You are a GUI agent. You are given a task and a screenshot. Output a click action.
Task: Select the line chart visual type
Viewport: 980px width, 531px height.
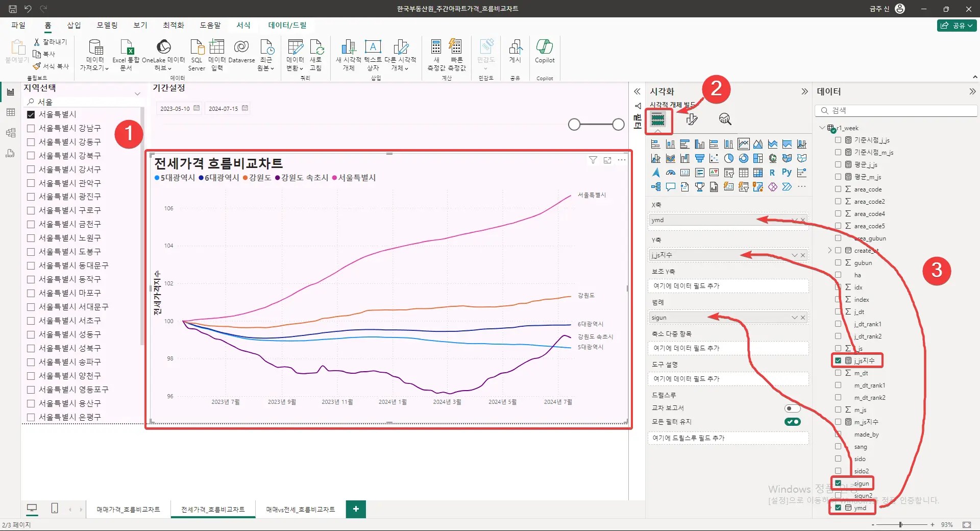click(x=743, y=144)
